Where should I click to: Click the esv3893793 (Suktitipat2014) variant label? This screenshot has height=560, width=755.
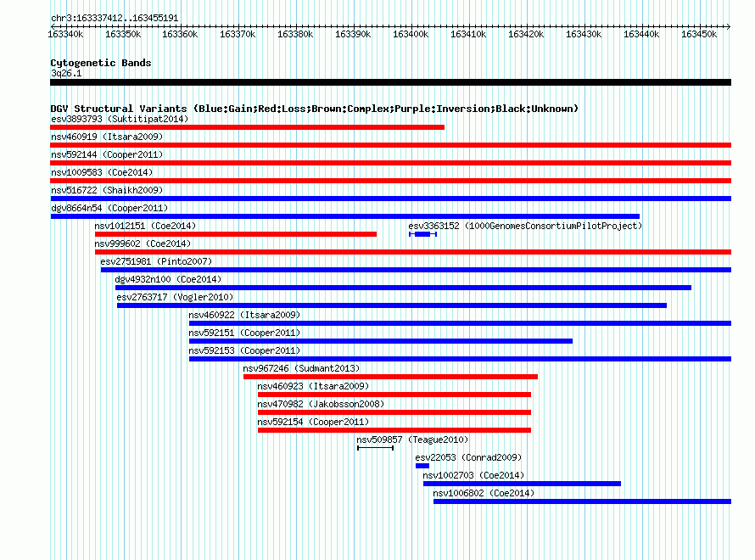[x=120, y=119]
